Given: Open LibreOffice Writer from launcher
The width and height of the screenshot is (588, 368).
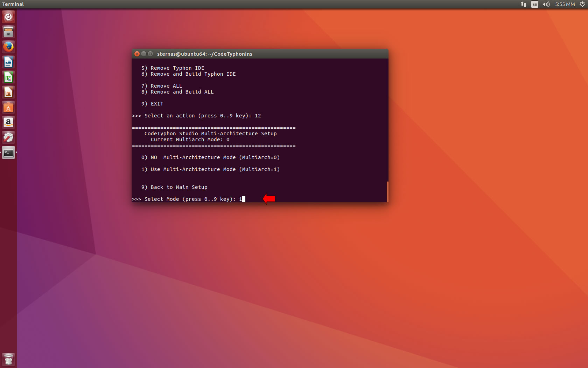Looking at the screenshot, I should [8, 62].
